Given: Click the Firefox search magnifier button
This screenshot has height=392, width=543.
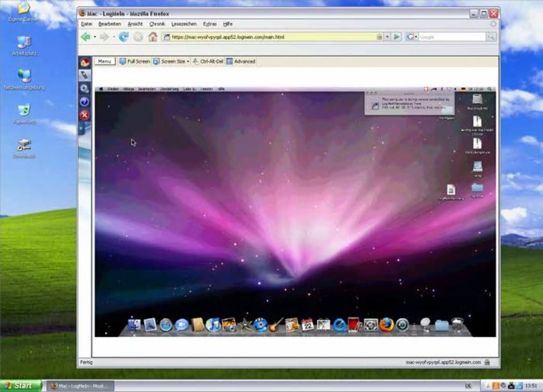Looking at the screenshot, I should (491, 37).
